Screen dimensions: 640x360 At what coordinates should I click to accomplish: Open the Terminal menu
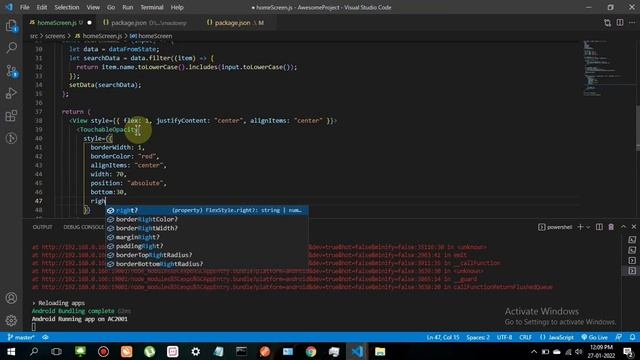coord(151,7)
